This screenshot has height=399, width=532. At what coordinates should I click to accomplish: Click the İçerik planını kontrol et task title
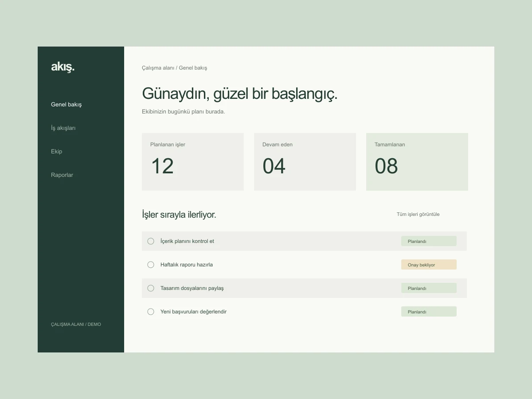187,241
